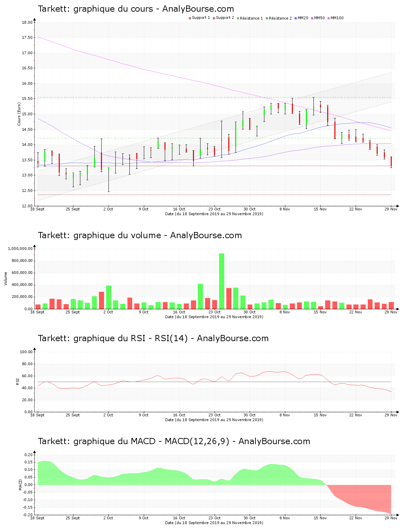Click the 'Cours (Euro)' y-axis label
412x532 pixels.
click(x=19, y=114)
